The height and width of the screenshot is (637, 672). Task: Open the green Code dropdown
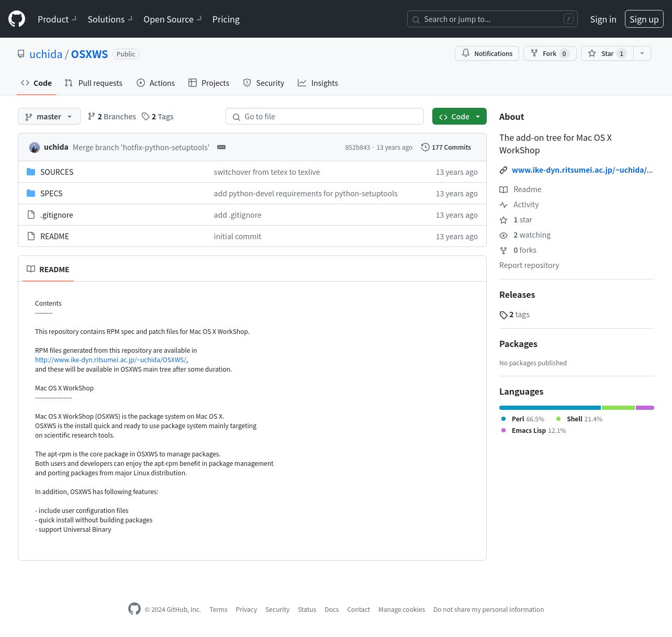pos(460,116)
